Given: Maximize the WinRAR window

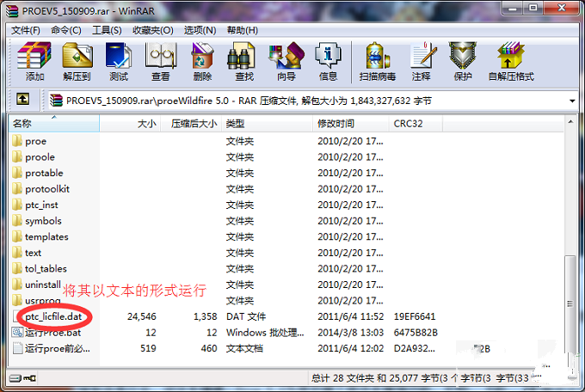Looking at the screenshot, I should click(x=533, y=9).
